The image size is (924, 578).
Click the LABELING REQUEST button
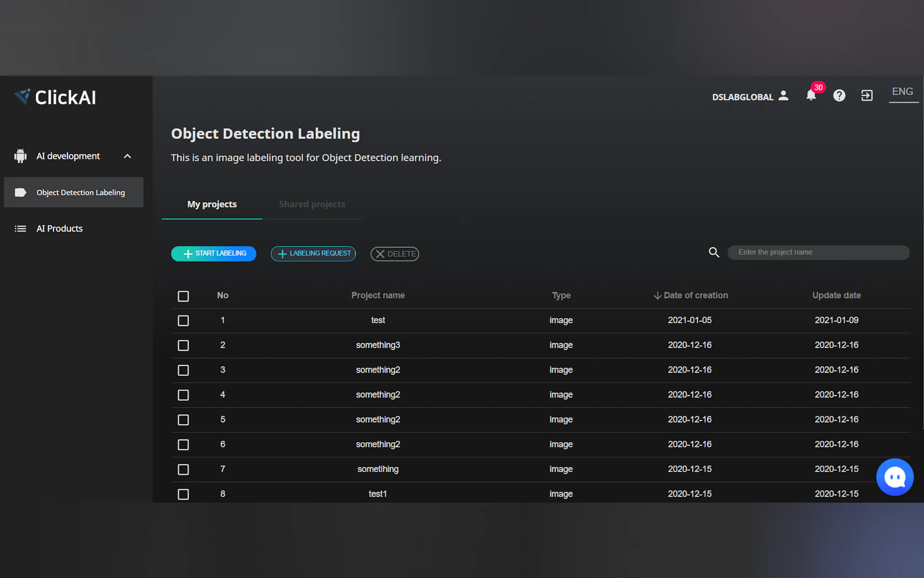[x=313, y=253]
